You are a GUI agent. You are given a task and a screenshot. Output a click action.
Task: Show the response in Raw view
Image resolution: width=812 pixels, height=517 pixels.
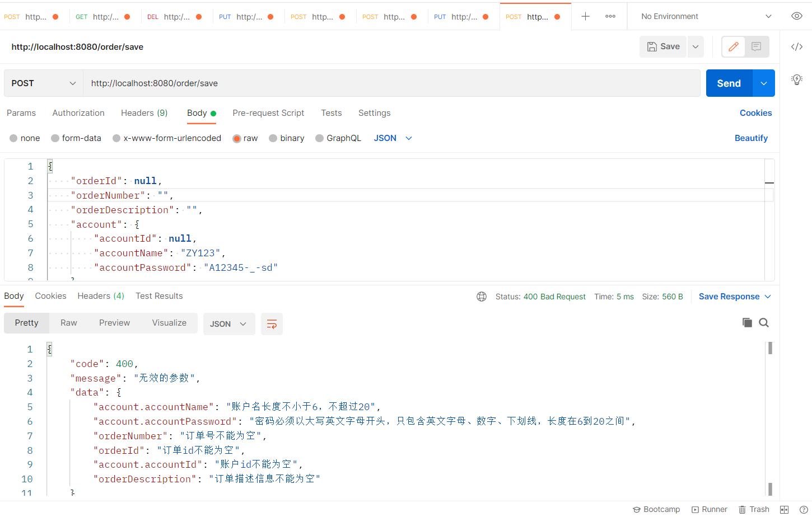(69, 323)
